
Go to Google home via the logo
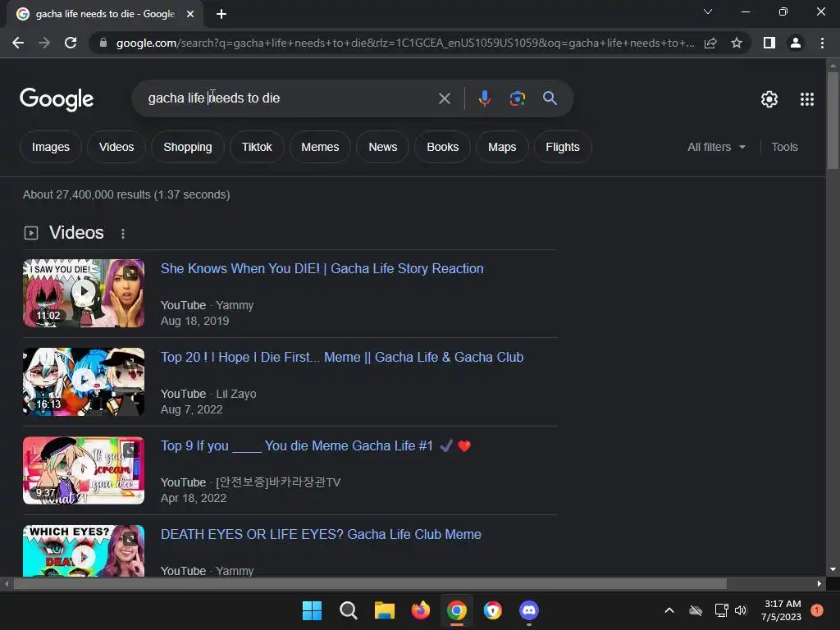click(x=57, y=99)
